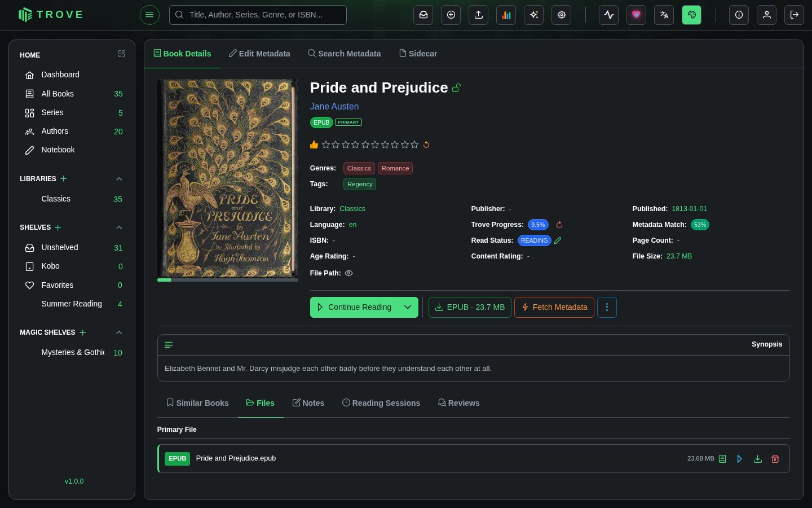Click the add plus-circle icon in top bar
Viewport: 812px width, 508px height.
[451, 15]
